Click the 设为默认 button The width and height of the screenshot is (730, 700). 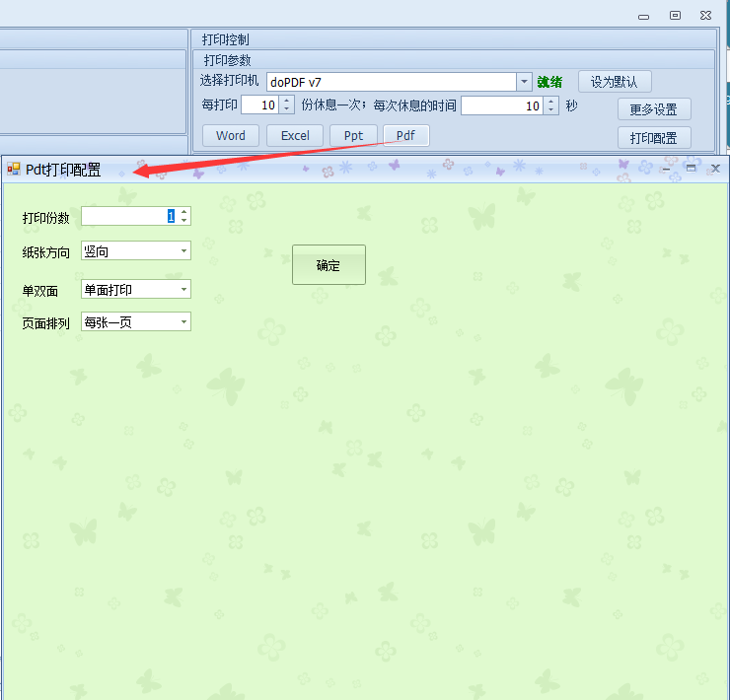coord(615,82)
